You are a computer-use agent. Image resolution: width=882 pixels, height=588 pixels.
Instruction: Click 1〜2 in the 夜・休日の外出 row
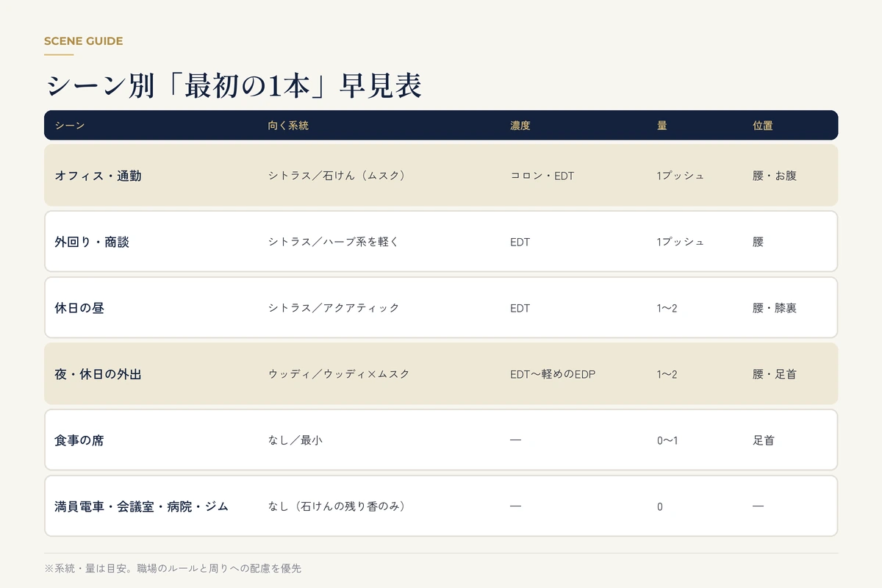pyautogui.click(x=667, y=374)
